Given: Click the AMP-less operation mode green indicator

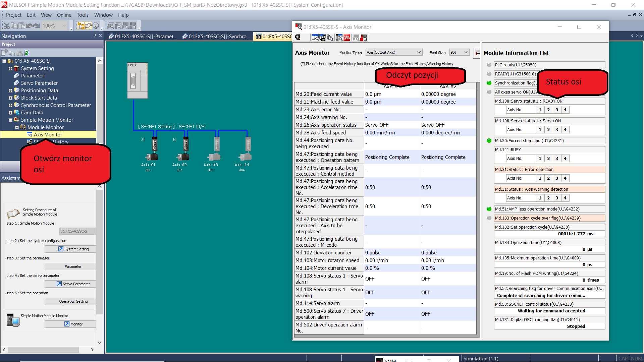Looking at the screenshot, I should pyautogui.click(x=489, y=209).
